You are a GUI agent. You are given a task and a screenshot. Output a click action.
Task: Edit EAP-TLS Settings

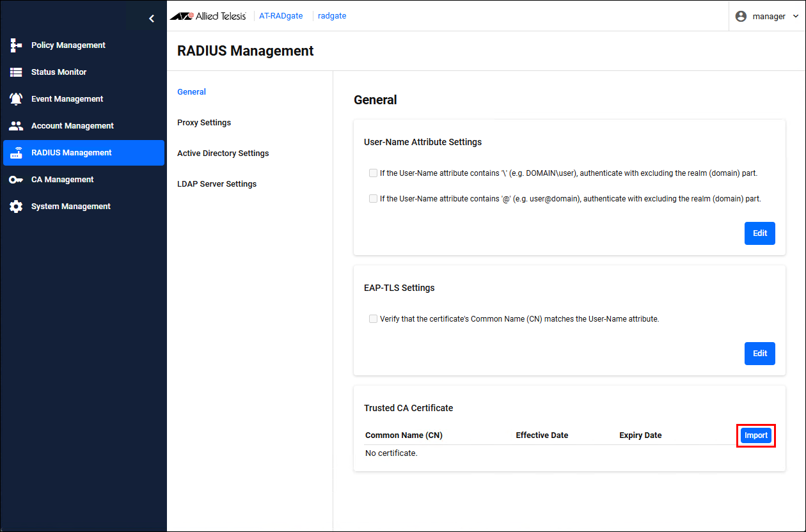760,354
